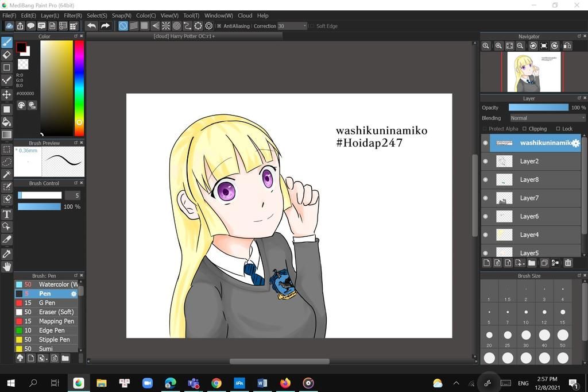Open Pen brush settings gear

pos(73,294)
